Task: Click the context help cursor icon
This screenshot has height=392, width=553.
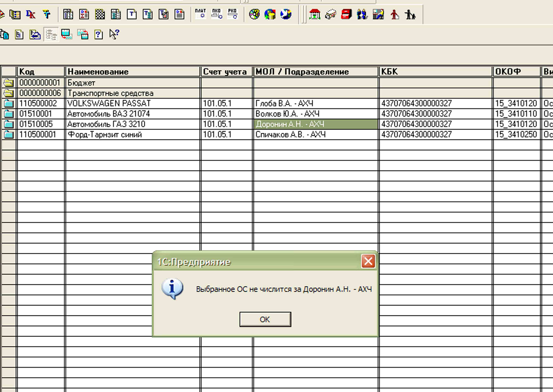Action: [114, 34]
